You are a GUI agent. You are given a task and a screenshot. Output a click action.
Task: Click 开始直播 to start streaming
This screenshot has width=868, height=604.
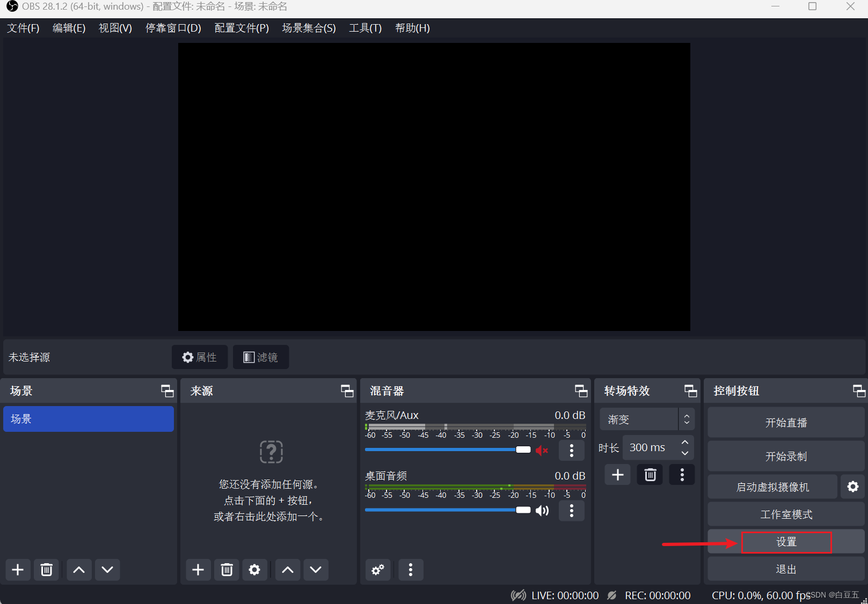(x=786, y=423)
